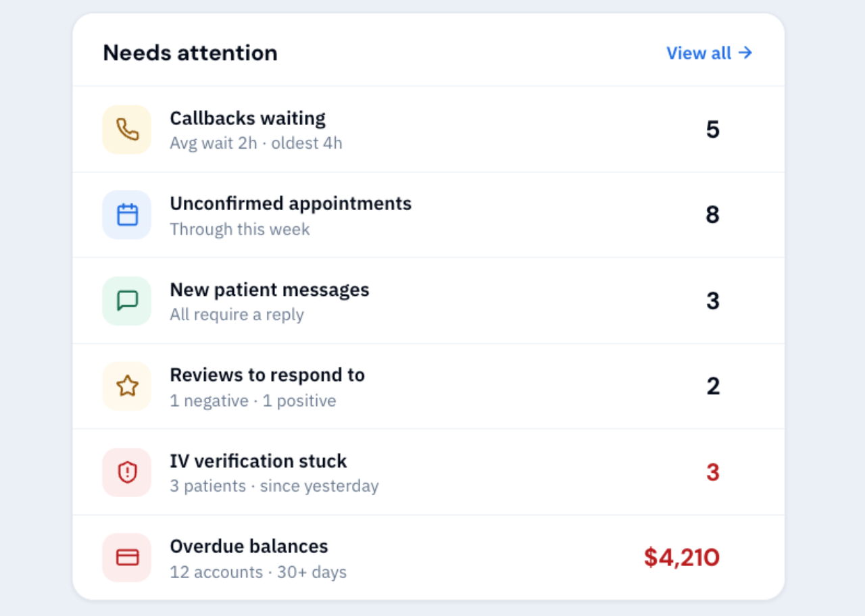
Task: Click the callbacks count of 5
Action: [712, 129]
